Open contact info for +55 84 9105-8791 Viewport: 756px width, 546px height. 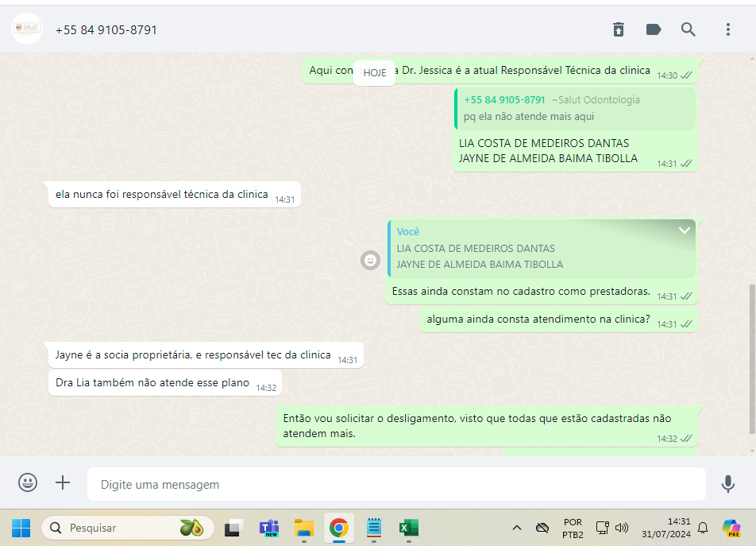point(106,30)
